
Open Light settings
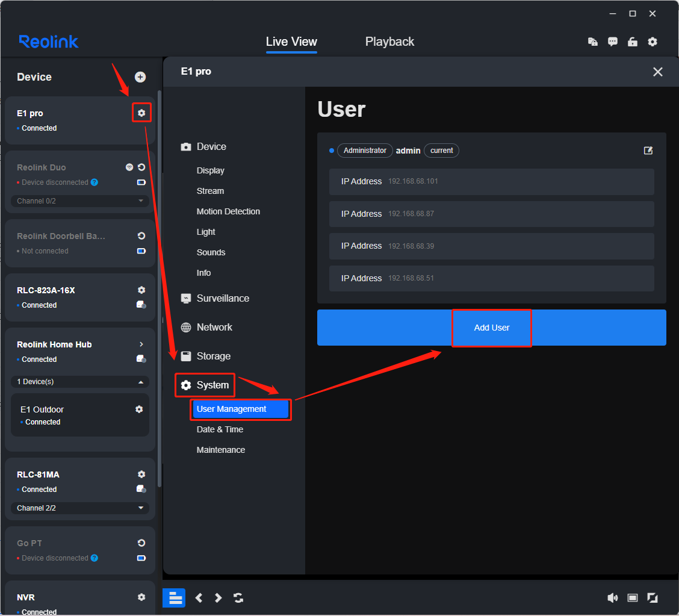point(206,232)
